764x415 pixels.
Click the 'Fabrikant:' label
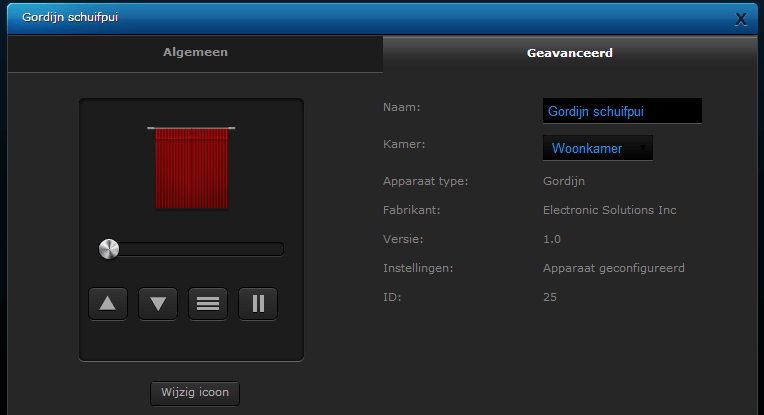click(411, 210)
